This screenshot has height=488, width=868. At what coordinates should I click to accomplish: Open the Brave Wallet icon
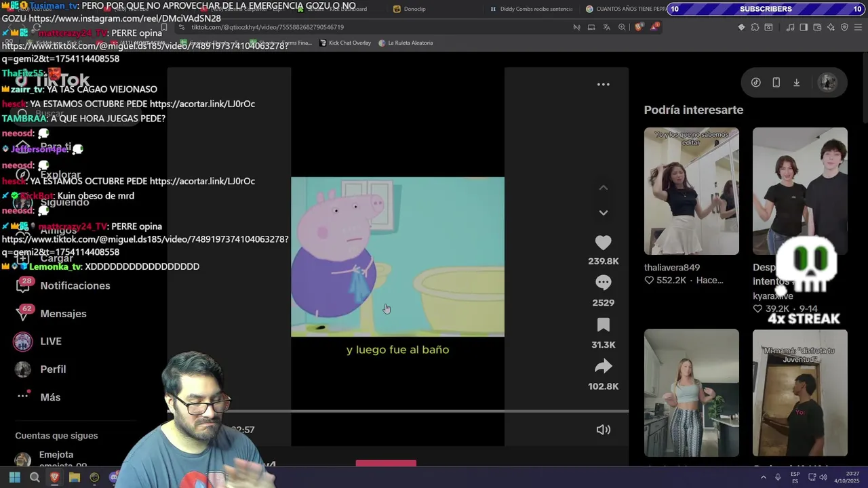point(817,27)
